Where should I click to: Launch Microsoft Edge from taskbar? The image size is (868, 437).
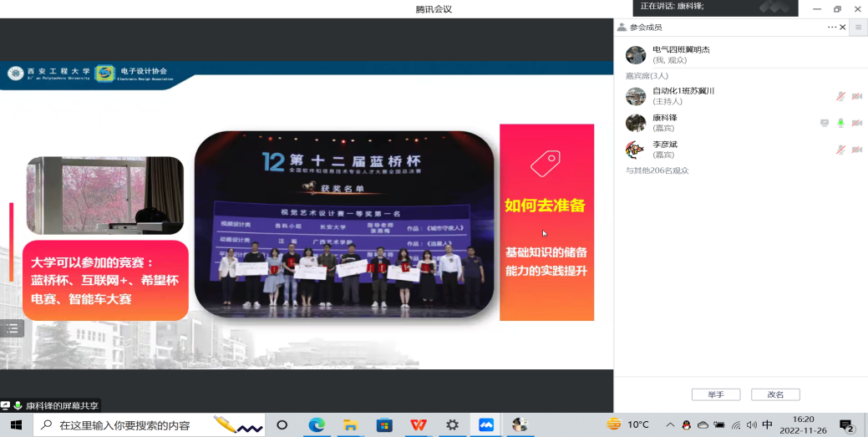click(316, 424)
